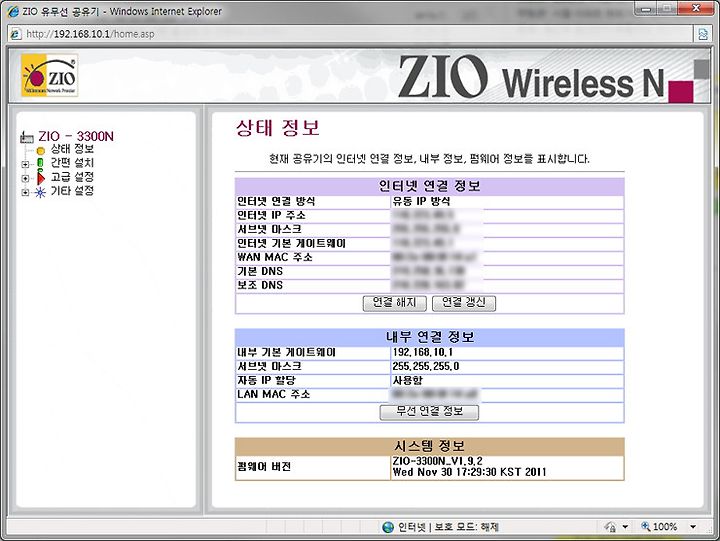The width and height of the screenshot is (720, 541).
Task: Open dropdown arrow next to security icon
Action: coord(625,527)
